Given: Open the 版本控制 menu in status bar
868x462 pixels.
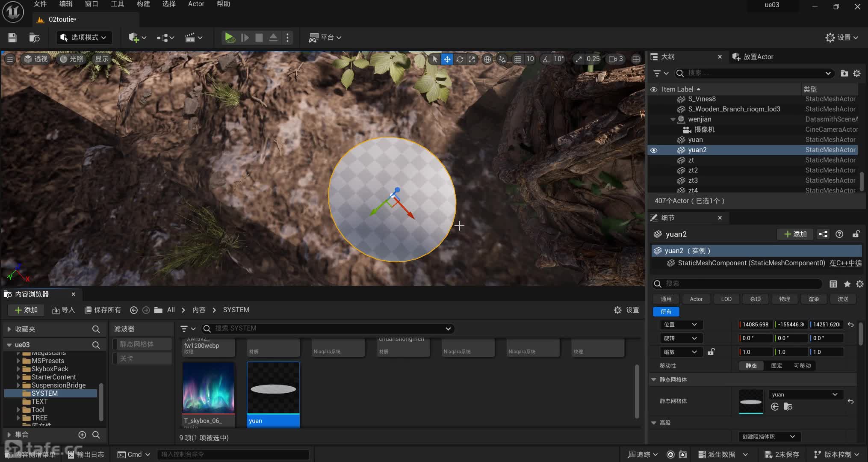Looking at the screenshot, I should coord(836,454).
